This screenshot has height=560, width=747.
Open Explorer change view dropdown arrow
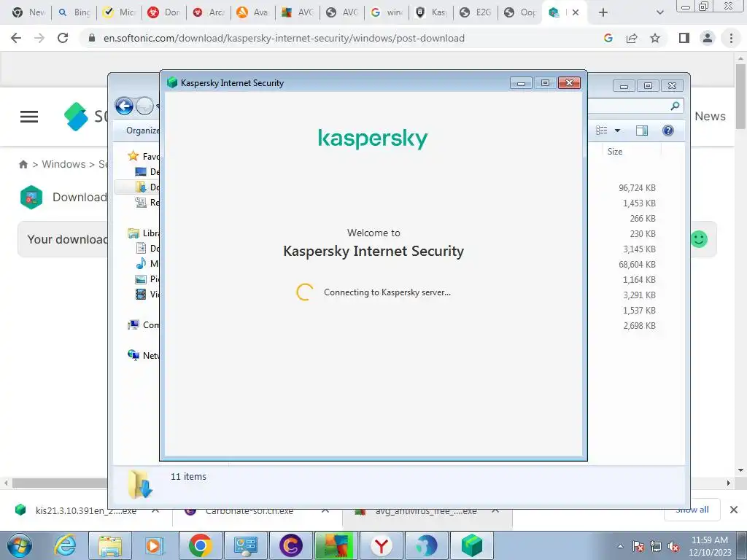(x=617, y=131)
